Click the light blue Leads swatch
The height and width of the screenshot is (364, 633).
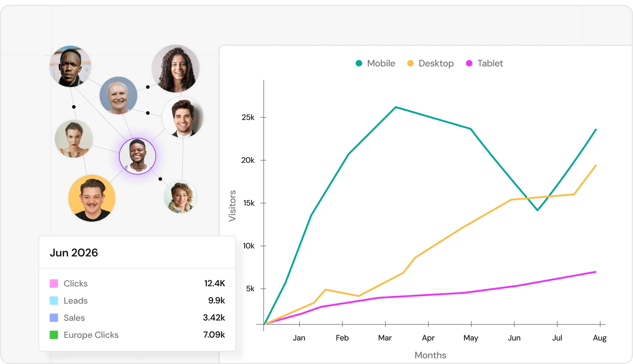[54, 301]
